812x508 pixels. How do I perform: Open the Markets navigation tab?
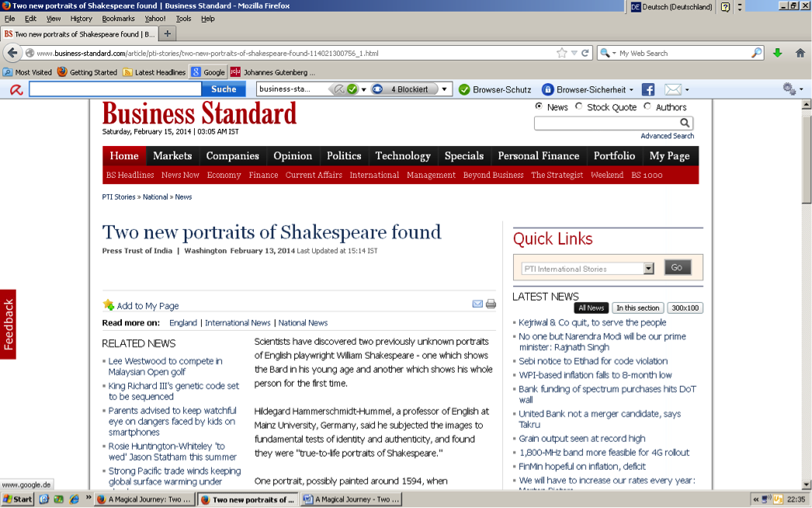172,155
